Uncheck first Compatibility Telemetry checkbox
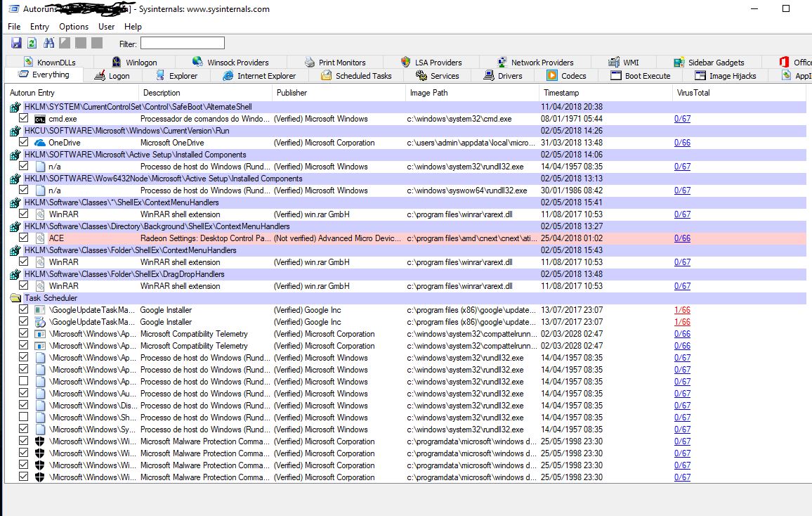The height and width of the screenshot is (516, 812). click(x=23, y=333)
